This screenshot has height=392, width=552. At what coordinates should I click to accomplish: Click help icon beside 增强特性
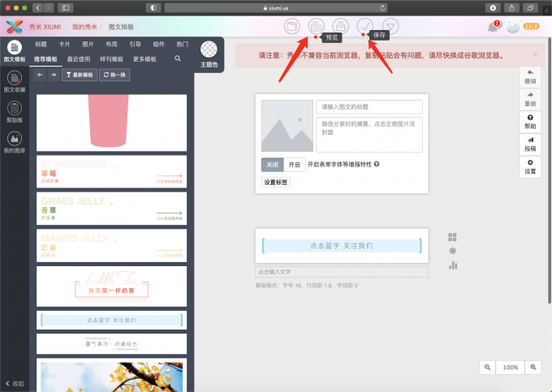[377, 164]
